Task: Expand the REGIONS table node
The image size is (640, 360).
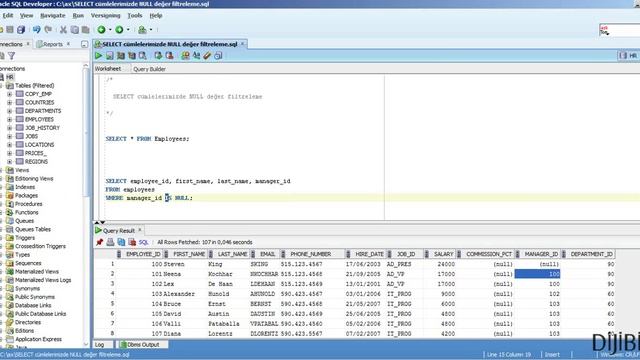Action: (x=9, y=162)
